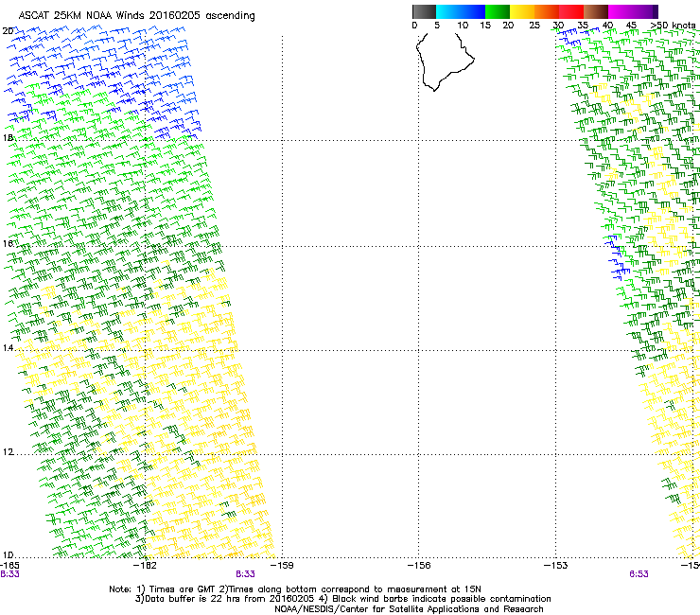
Task: Click the legend scale label '15'
Action: 485,26
